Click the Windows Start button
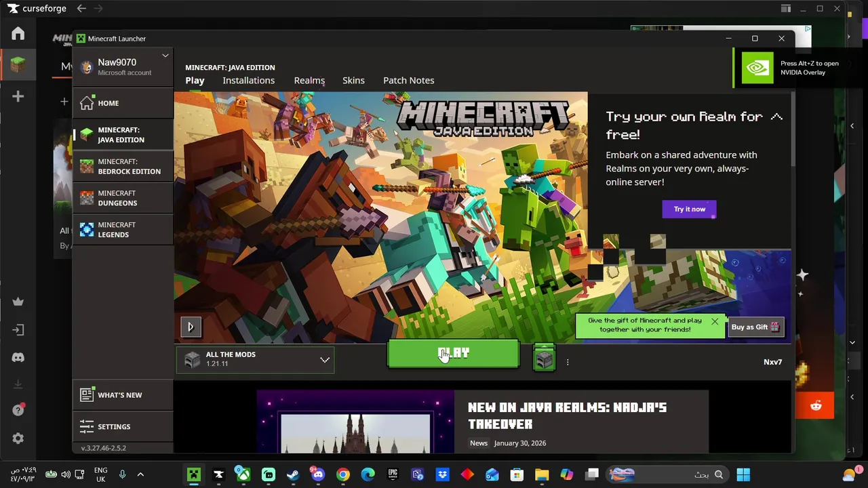 [x=743, y=474]
